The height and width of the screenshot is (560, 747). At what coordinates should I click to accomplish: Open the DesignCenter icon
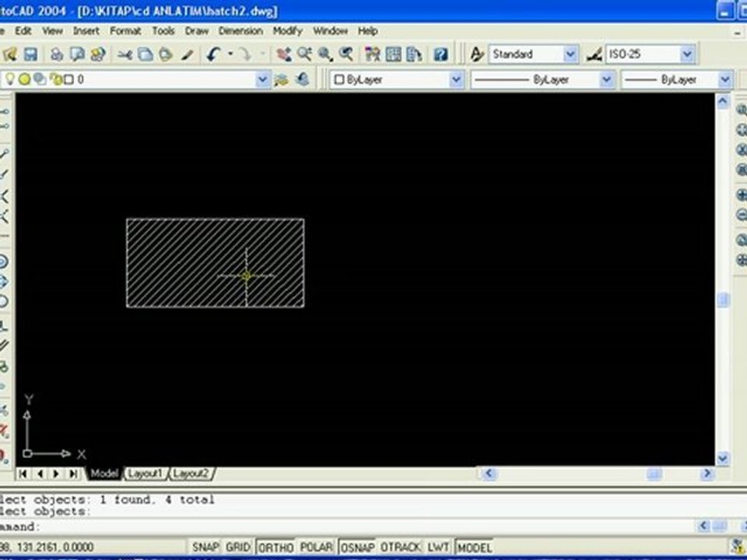coord(393,54)
